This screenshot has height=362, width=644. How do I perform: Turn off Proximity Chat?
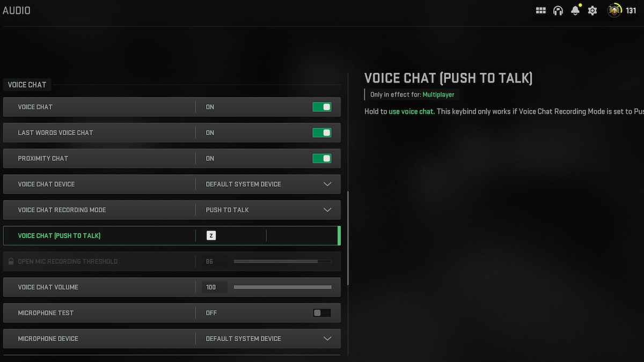click(x=321, y=158)
